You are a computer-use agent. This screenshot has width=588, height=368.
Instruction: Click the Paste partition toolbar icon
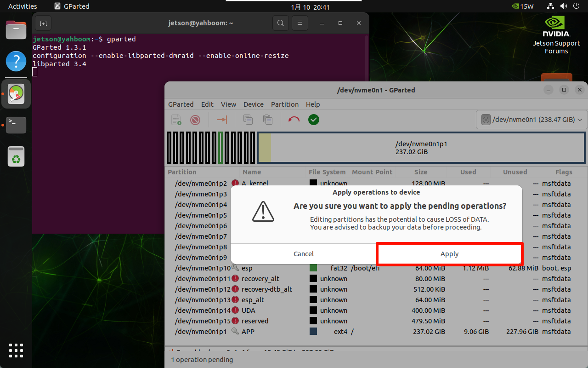point(268,120)
